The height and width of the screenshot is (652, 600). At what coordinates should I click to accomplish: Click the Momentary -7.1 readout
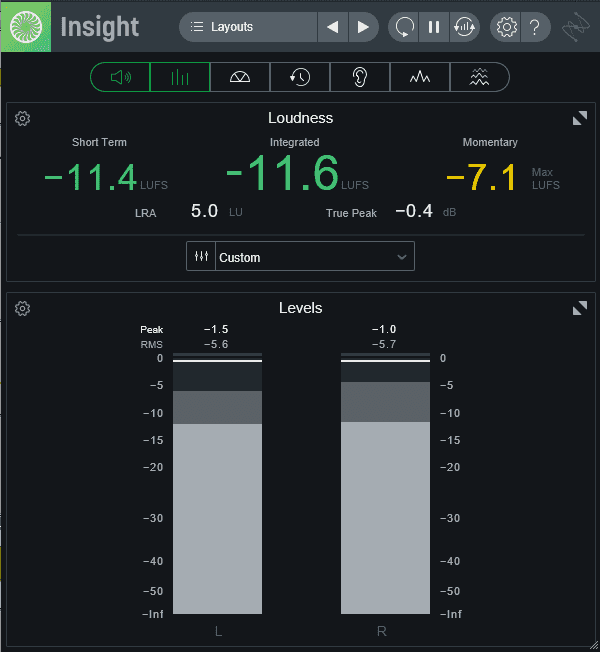point(481,178)
